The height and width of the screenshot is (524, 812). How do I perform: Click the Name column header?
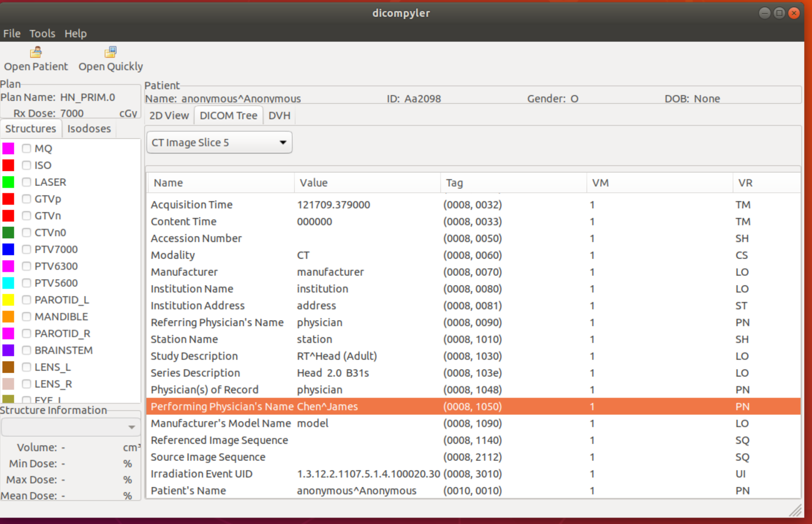pos(221,183)
